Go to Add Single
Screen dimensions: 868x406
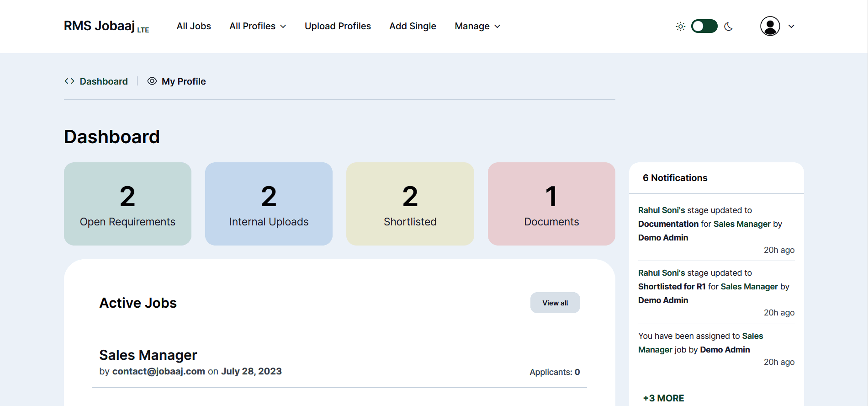(x=413, y=26)
